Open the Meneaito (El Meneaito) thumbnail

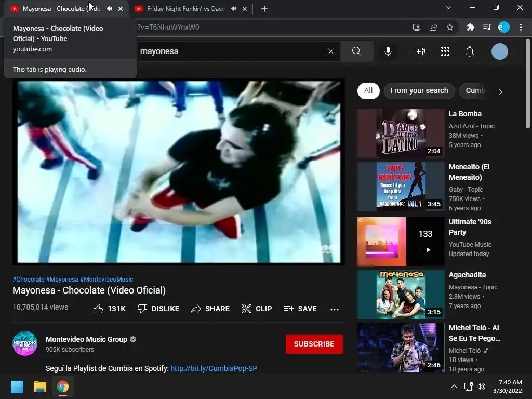[401, 187]
